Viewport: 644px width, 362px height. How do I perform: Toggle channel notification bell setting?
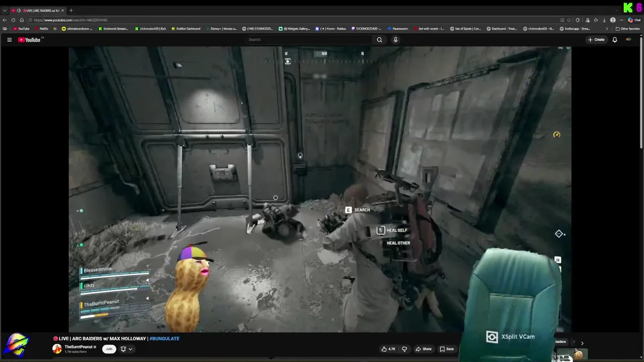[x=123, y=349]
